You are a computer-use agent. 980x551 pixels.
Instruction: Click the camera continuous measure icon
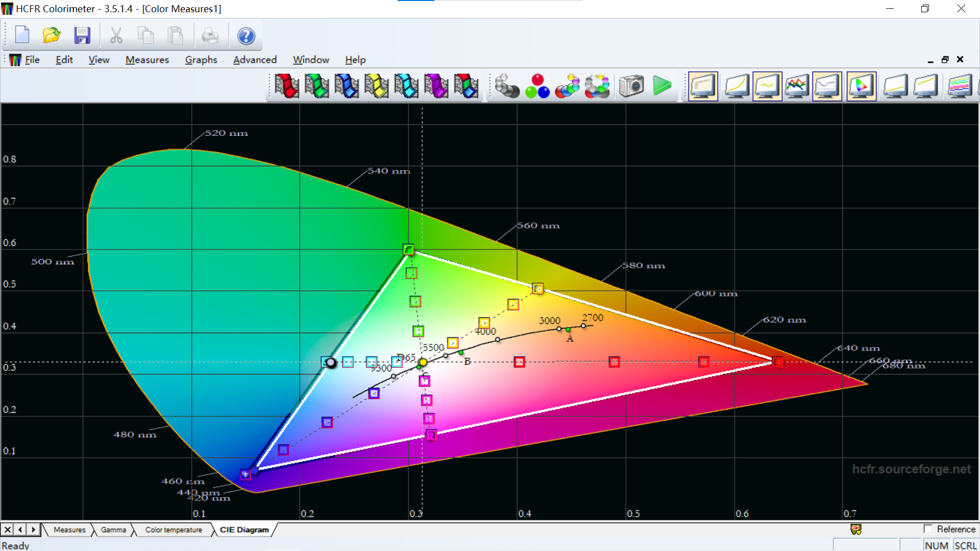click(631, 86)
